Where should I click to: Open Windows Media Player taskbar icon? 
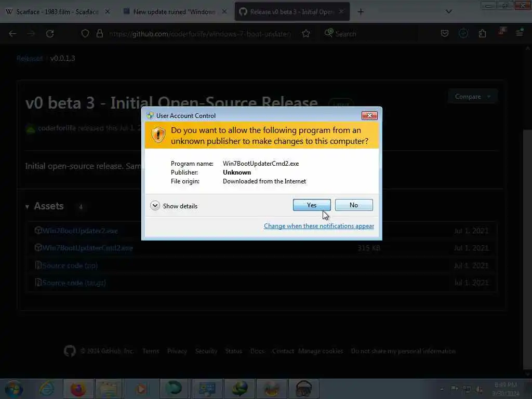click(x=141, y=389)
